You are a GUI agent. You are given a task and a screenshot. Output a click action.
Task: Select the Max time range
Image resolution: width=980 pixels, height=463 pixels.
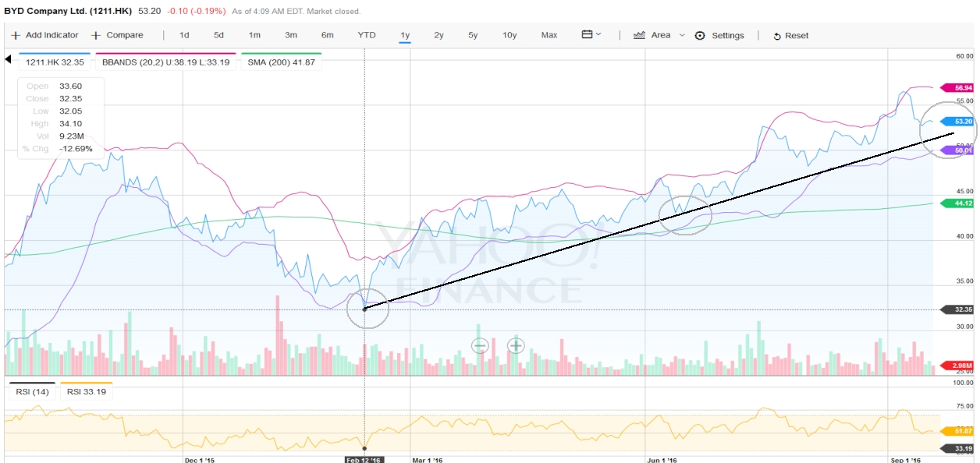click(549, 35)
